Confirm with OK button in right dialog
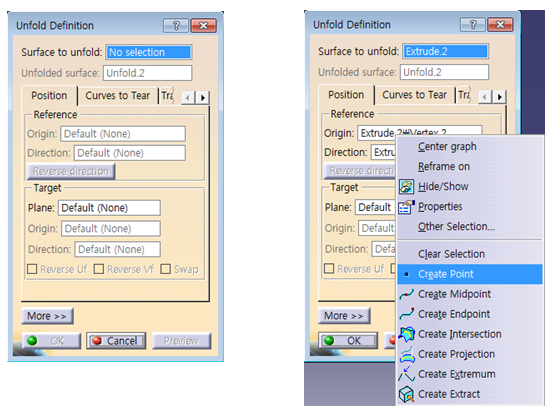This screenshot has height=416, width=553. click(x=348, y=341)
